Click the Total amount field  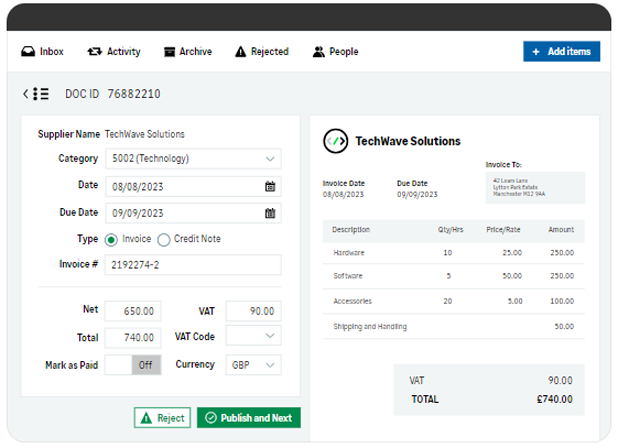point(133,338)
